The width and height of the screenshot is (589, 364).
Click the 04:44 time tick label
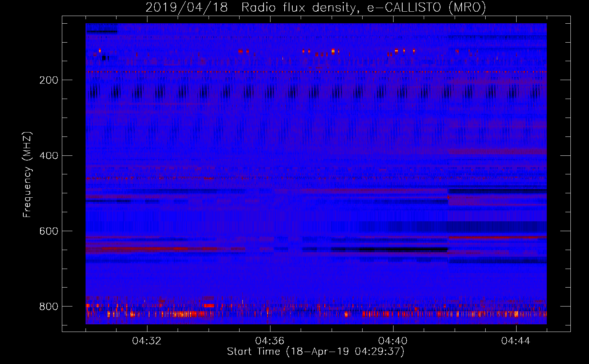tap(516, 341)
